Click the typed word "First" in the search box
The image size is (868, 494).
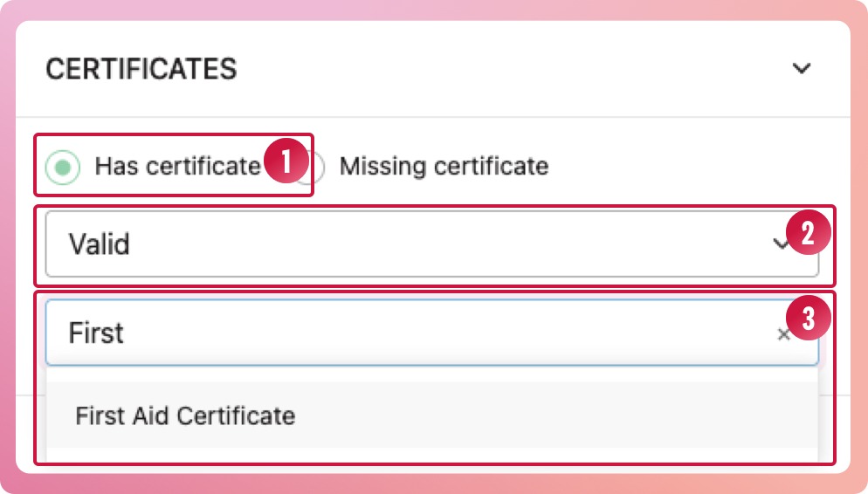pyautogui.click(x=96, y=333)
